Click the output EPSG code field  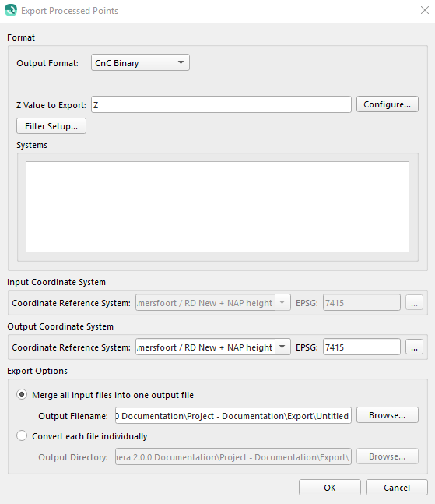point(362,347)
